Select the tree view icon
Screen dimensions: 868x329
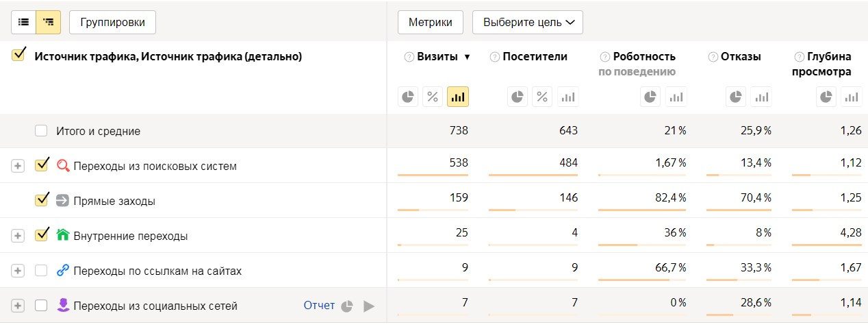click(x=48, y=22)
